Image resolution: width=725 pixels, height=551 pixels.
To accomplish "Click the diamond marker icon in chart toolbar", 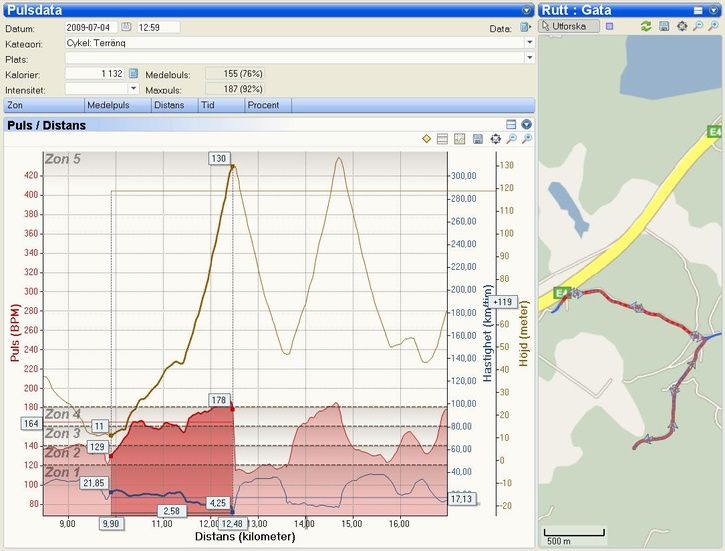I will tap(426, 139).
